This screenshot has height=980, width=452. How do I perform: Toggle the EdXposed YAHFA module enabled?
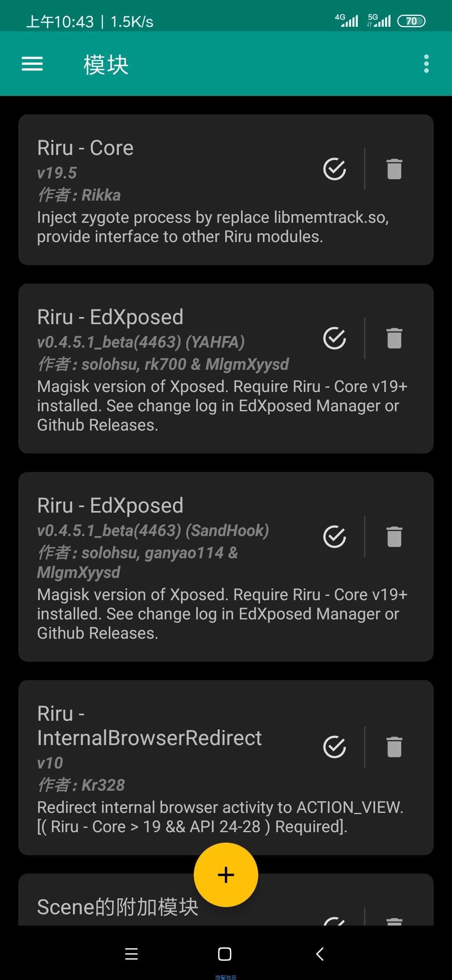(x=335, y=338)
